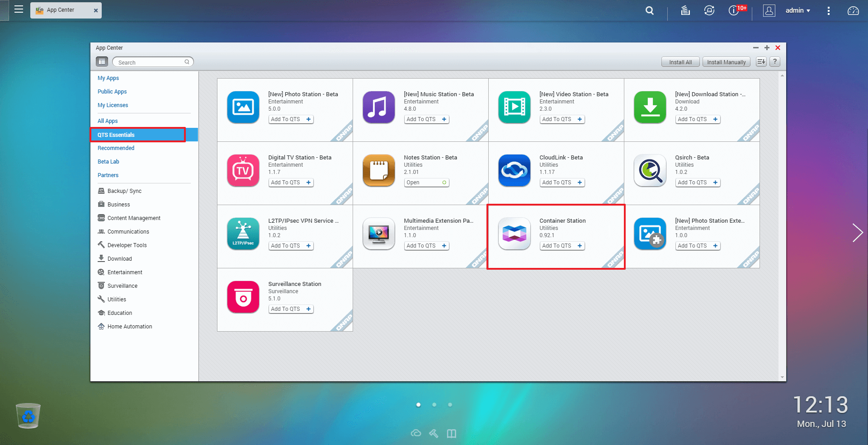The width and height of the screenshot is (868, 445).
Task: Open the sort options dropdown icon
Action: pos(761,62)
